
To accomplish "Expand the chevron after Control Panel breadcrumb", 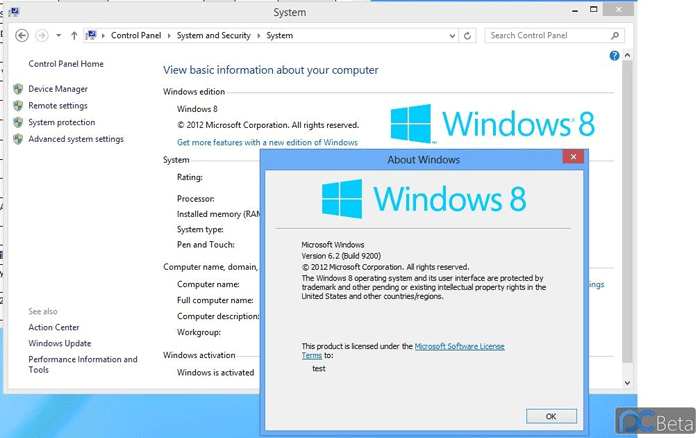I will point(170,35).
